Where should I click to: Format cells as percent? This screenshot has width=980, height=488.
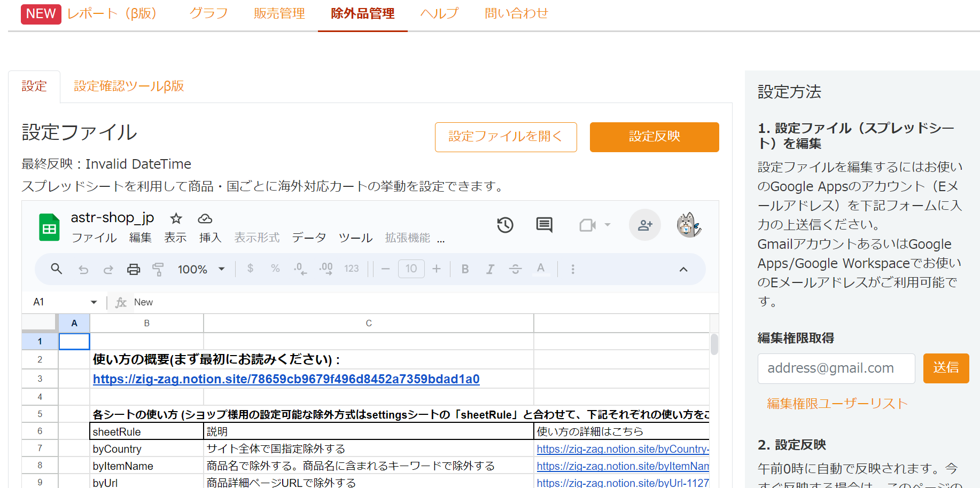point(275,268)
